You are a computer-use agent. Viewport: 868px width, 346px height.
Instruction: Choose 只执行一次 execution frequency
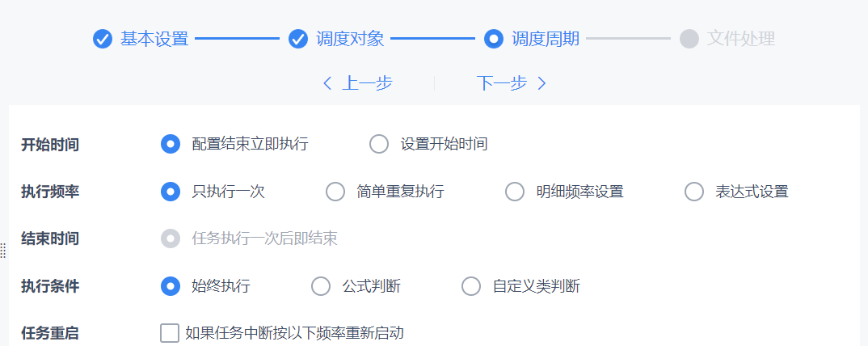[x=171, y=192]
